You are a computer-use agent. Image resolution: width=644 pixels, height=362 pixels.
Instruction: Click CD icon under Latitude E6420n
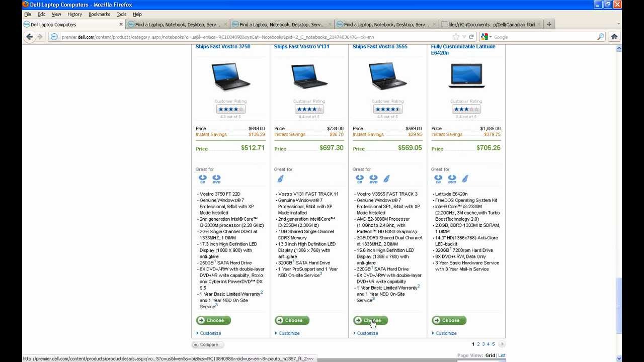point(438,178)
